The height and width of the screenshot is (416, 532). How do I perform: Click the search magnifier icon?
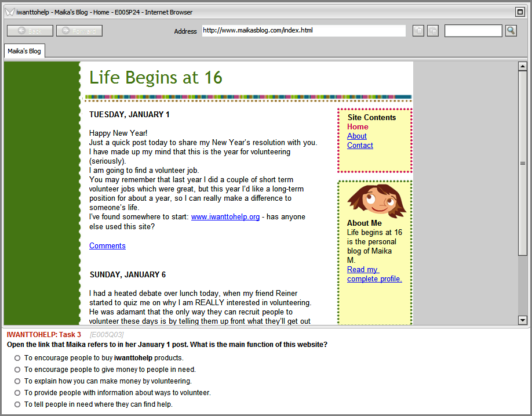click(x=511, y=31)
